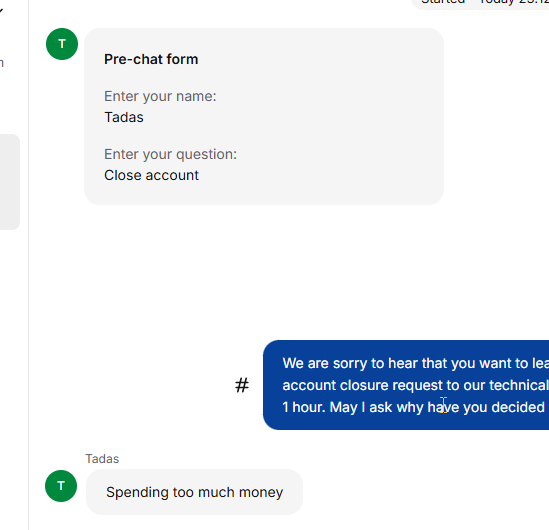The width and height of the screenshot is (549, 530).
Task: Click the "account closure request" message line
Action: tap(416, 385)
